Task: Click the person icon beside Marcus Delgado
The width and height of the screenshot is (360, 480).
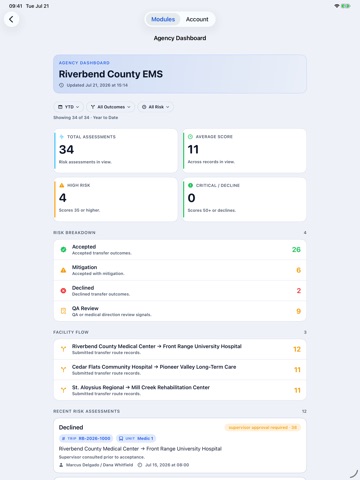Action: click(61, 465)
